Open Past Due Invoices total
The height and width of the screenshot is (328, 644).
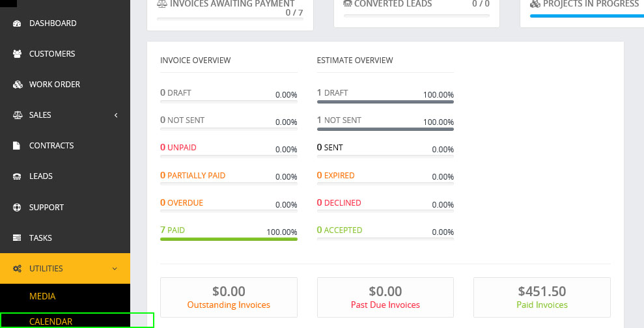pos(385,297)
